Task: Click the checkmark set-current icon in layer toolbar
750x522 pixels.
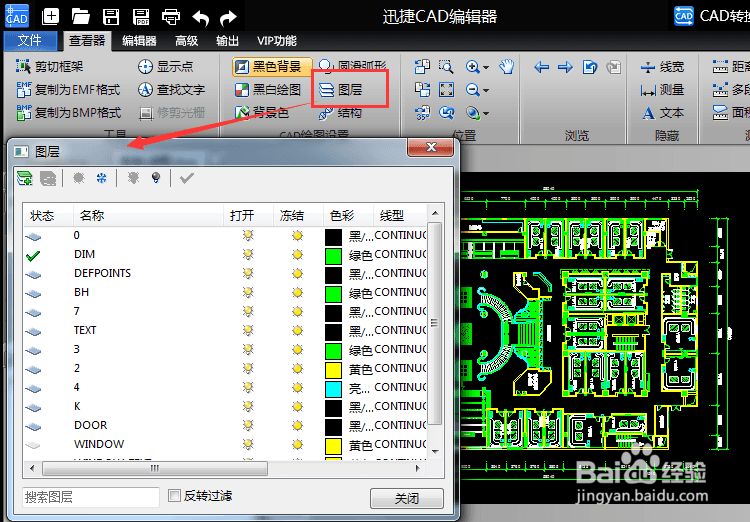Action: click(187, 178)
